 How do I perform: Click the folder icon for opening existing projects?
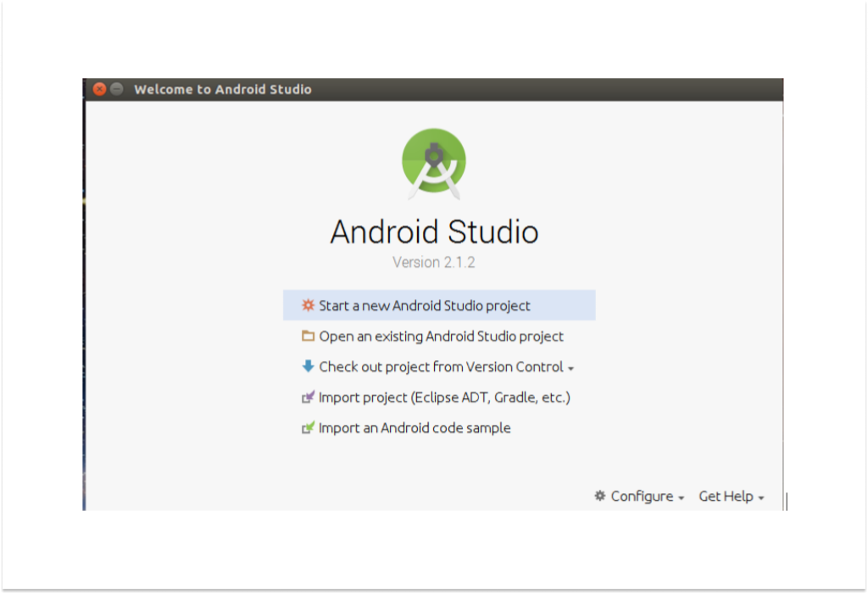(x=308, y=336)
